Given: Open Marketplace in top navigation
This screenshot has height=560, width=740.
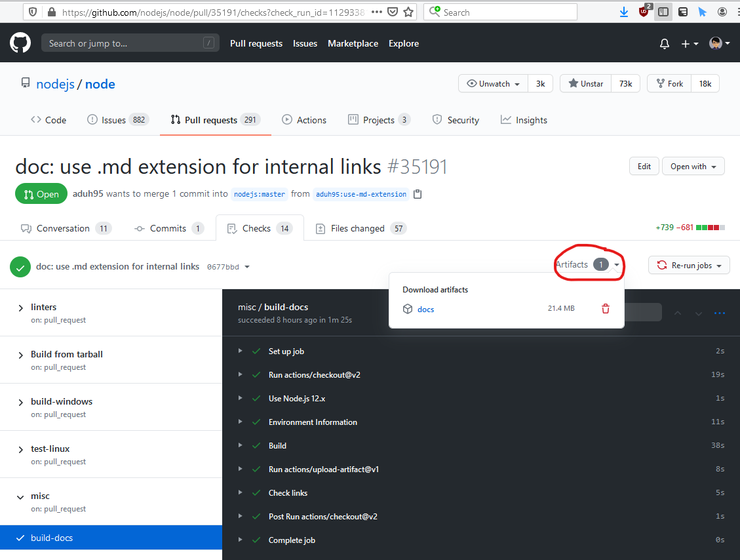Looking at the screenshot, I should 353,43.
